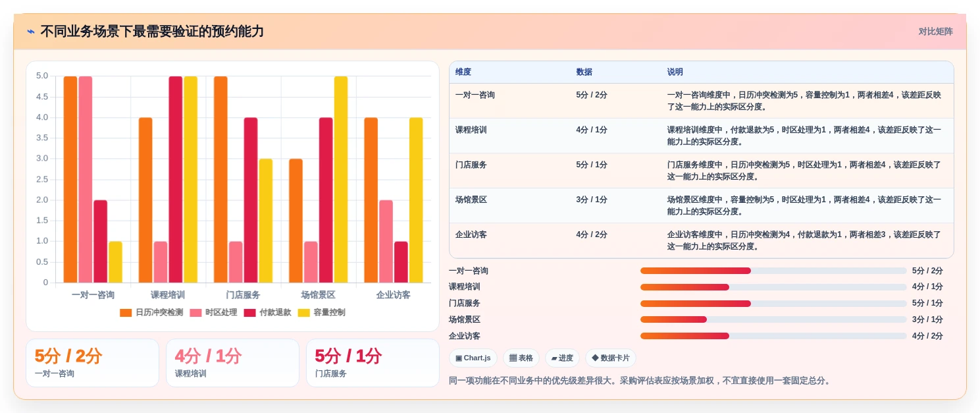
Task: Click the 进度 tag chip
Action: (562, 358)
